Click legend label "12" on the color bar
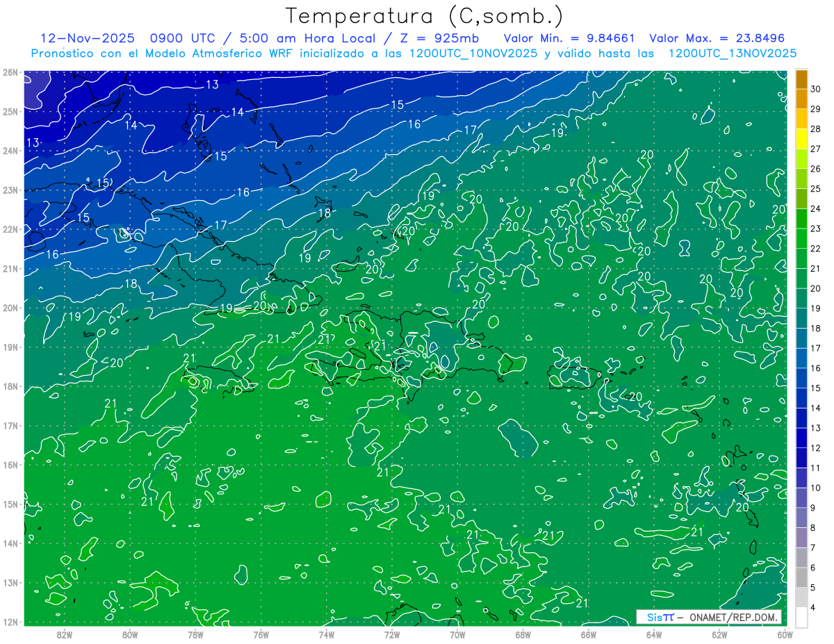834x644 pixels. [816, 448]
